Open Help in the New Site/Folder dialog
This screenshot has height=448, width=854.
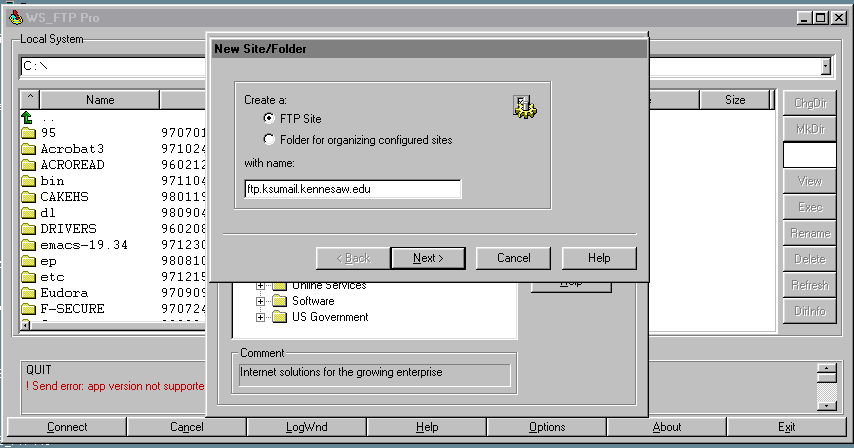(x=599, y=258)
